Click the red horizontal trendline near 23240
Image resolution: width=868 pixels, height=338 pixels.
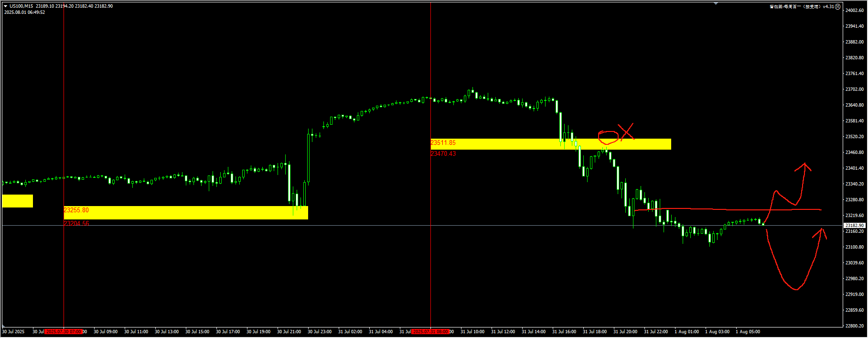click(717, 209)
